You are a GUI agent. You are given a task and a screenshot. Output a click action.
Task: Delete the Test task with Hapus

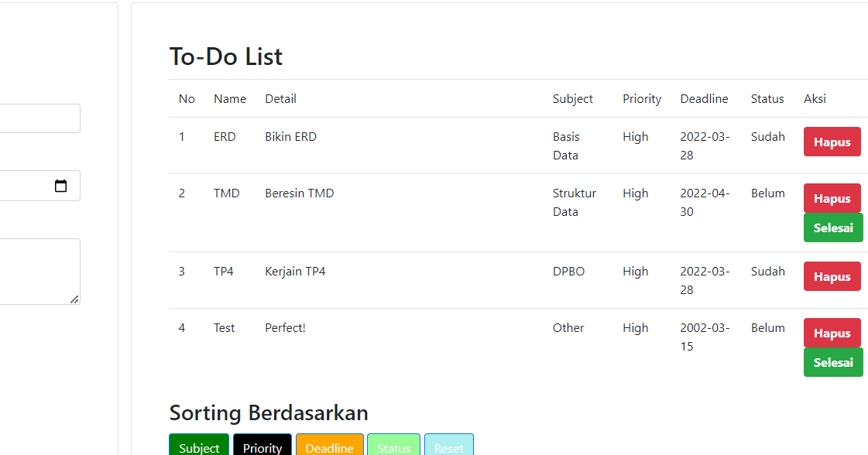(832, 333)
